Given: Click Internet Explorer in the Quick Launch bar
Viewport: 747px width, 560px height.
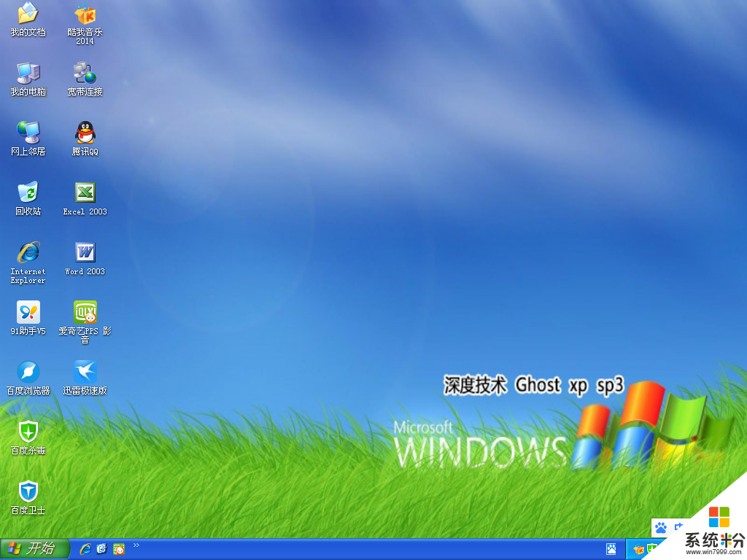Looking at the screenshot, I should coord(85,548).
